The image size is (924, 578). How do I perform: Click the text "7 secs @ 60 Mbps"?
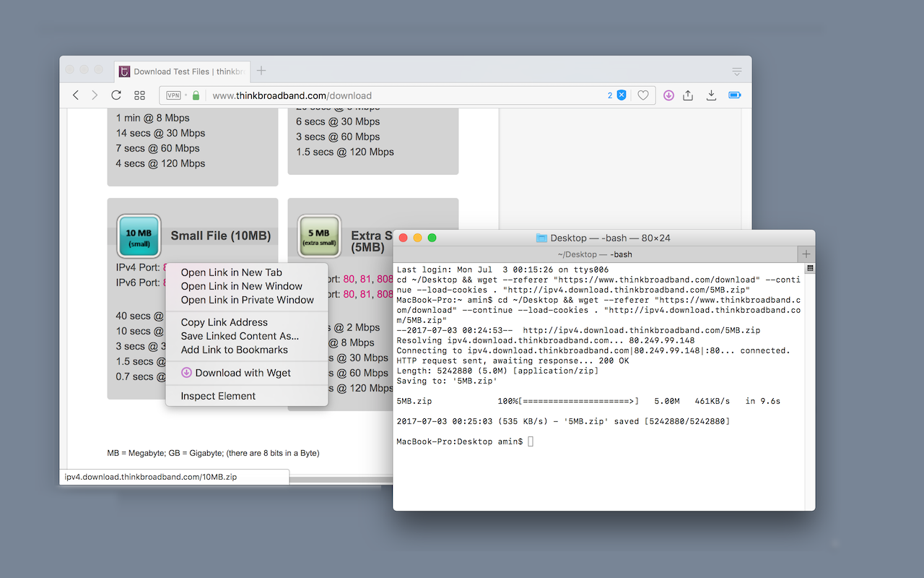[158, 148]
